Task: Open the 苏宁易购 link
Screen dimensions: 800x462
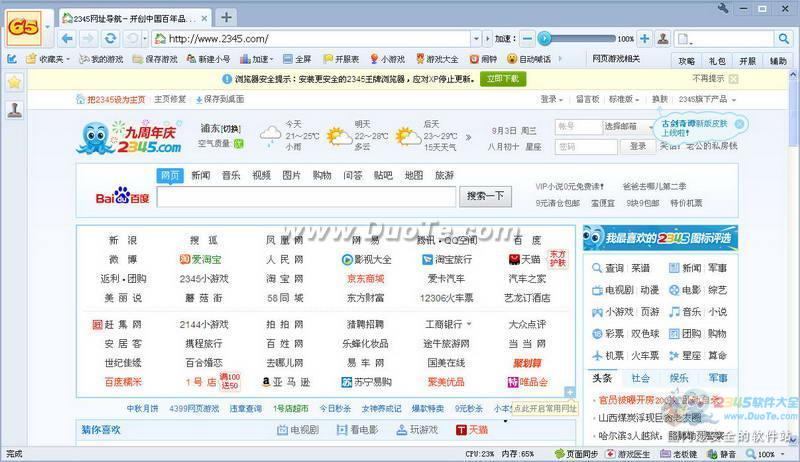Action: [x=366, y=382]
